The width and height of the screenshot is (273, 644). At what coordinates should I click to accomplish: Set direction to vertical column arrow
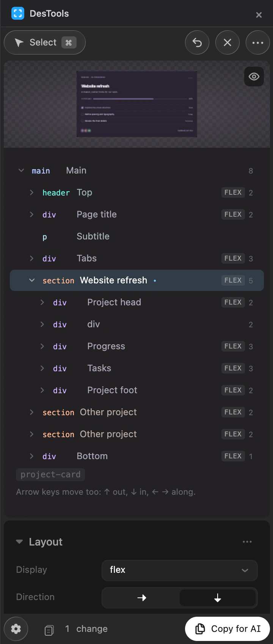(218, 598)
